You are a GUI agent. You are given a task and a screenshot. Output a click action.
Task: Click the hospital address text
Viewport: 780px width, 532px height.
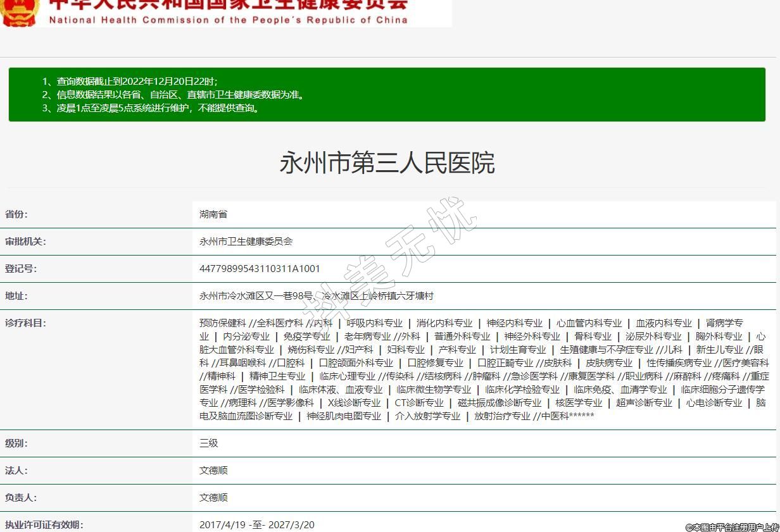click(x=316, y=296)
